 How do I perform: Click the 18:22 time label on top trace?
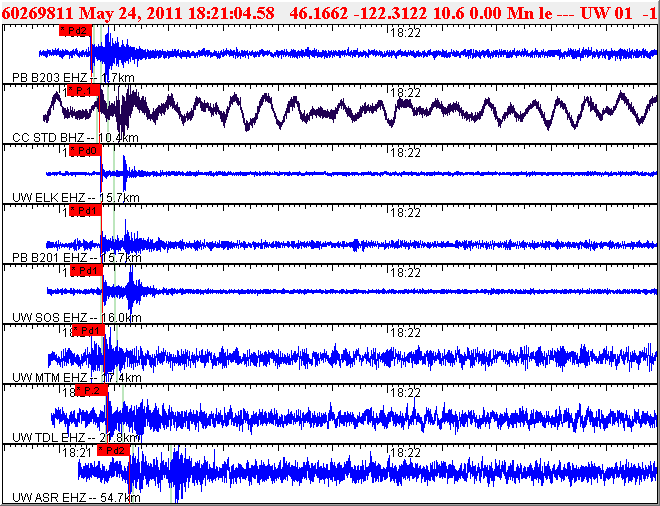tap(403, 32)
